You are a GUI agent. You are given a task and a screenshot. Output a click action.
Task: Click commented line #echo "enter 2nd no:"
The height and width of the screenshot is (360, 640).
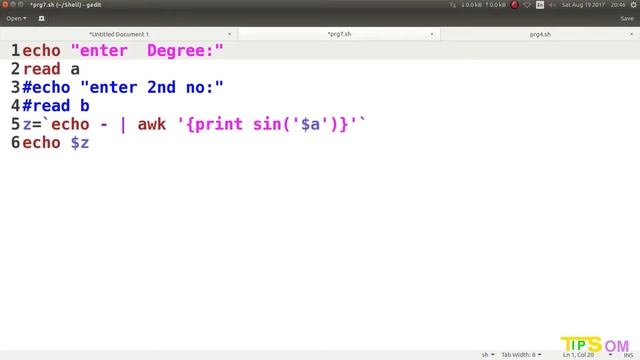click(123, 87)
